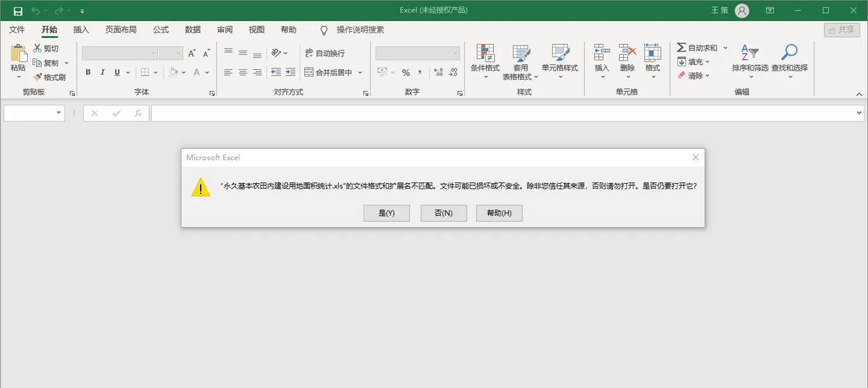This screenshot has width=868, height=388.
Task: Switch to the Page Layout (页面布局) tab
Action: click(x=121, y=30)
